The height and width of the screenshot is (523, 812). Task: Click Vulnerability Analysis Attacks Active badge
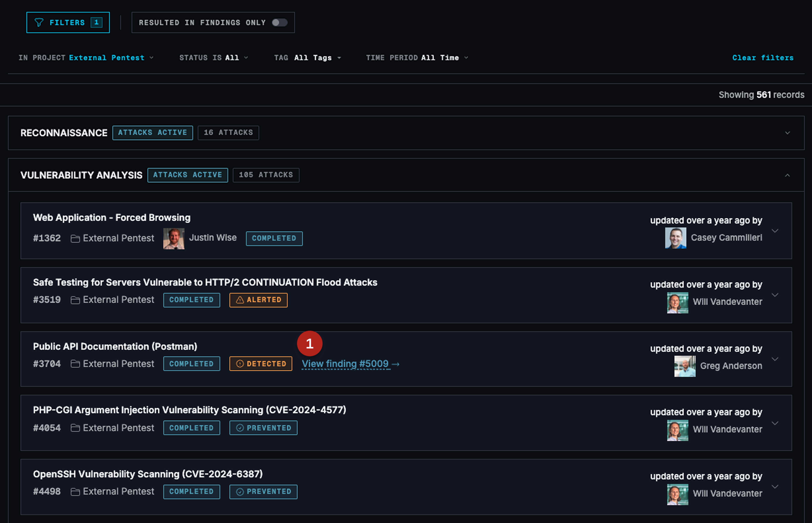(x=188, y=175)
